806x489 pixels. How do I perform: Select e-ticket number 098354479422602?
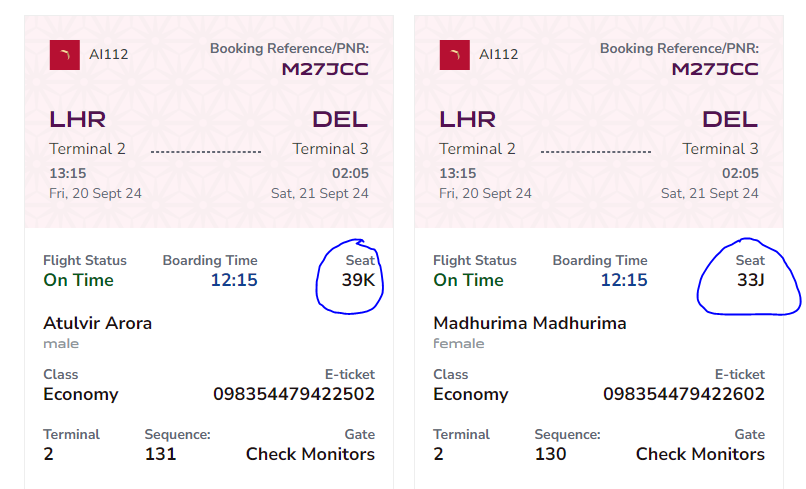pyautogui.click(x=684, y=394)
